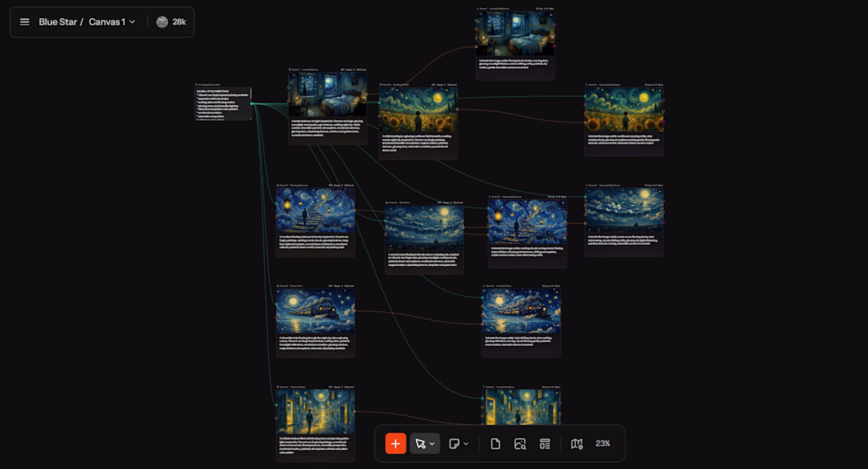Click prompt text under the GPT bedroom image
The height and width of the screenshot is (469, 868).
point(327,128)
